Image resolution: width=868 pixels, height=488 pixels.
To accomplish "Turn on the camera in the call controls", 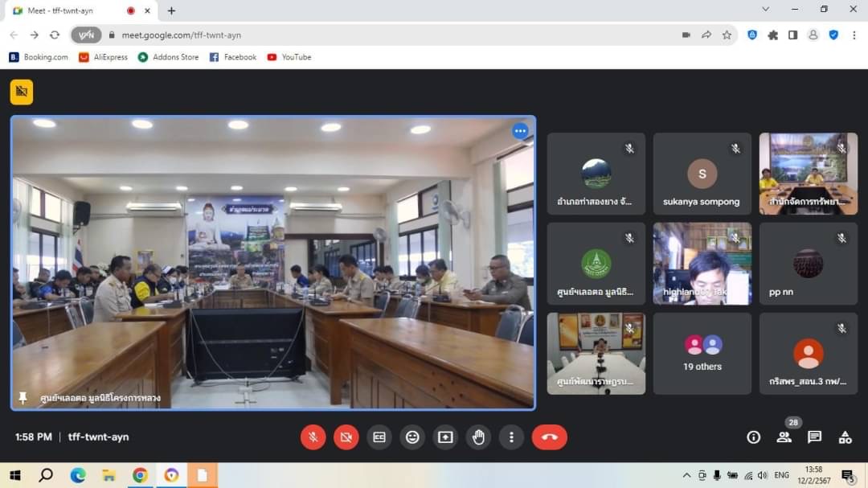I will (x=346, y=437).
